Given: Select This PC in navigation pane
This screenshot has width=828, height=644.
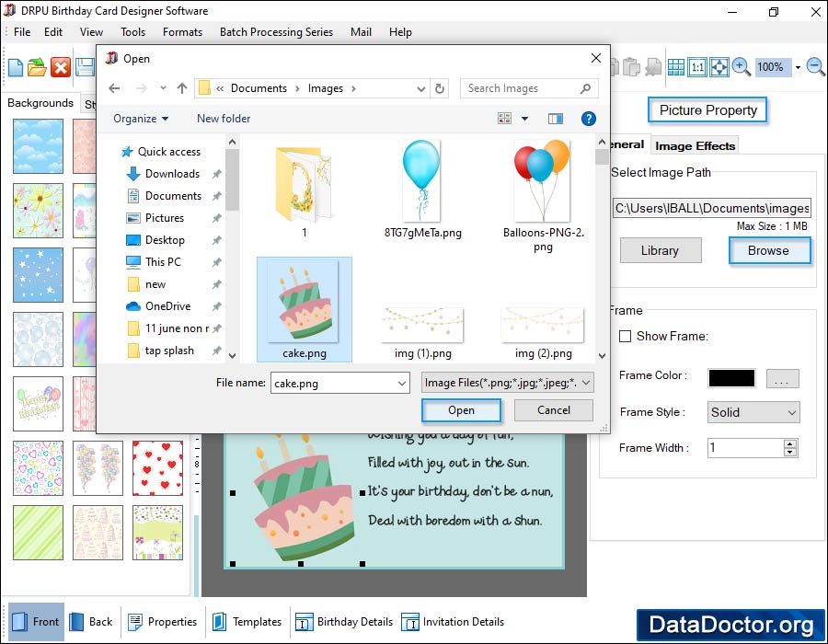Looking at the screenshot, I should coord(163,262).
